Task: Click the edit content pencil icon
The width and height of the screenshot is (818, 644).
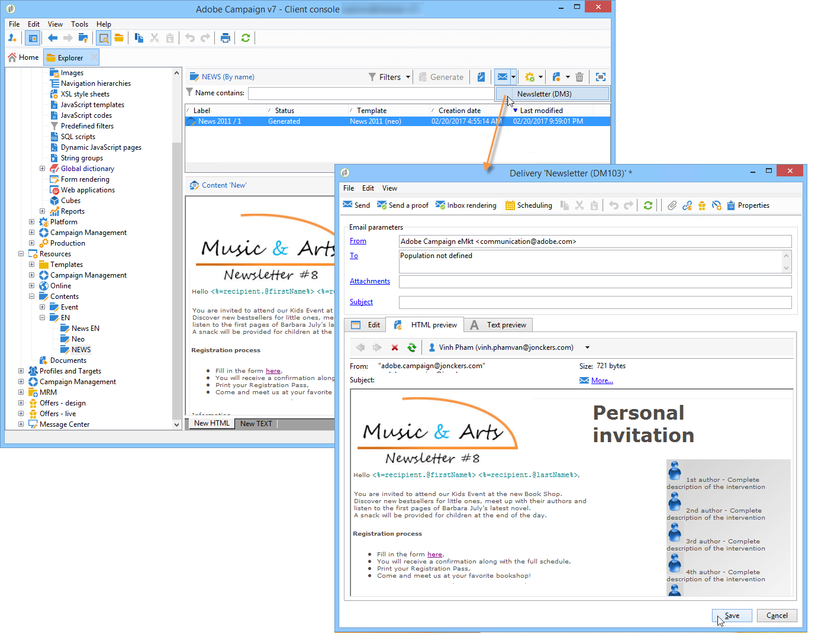Action: [481, 77]
